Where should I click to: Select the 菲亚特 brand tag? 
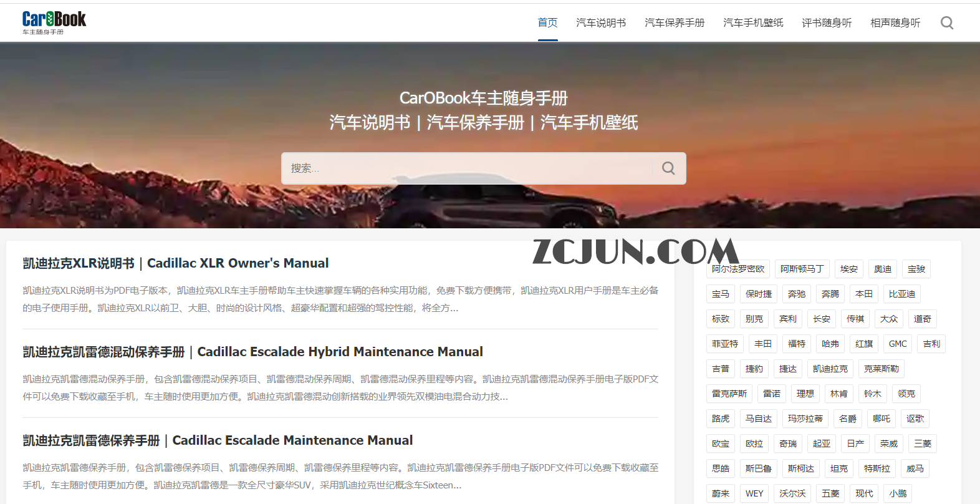(725, 344)
